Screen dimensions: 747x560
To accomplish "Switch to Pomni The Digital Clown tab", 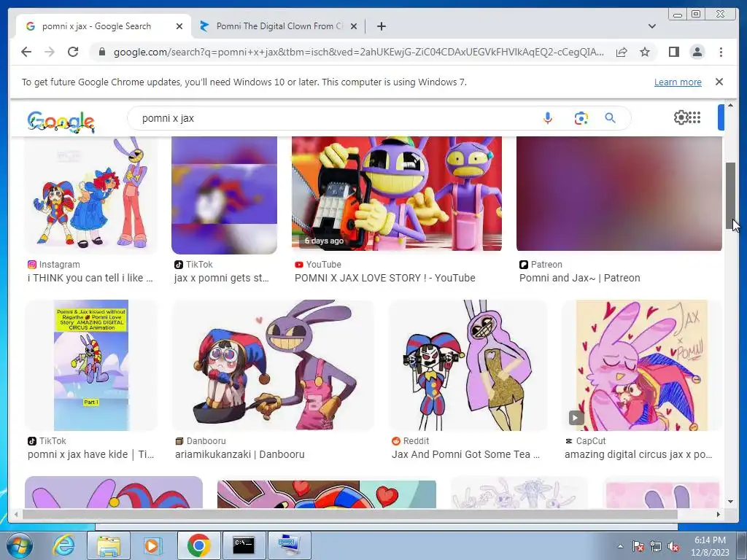I will (x=278, y=26).
